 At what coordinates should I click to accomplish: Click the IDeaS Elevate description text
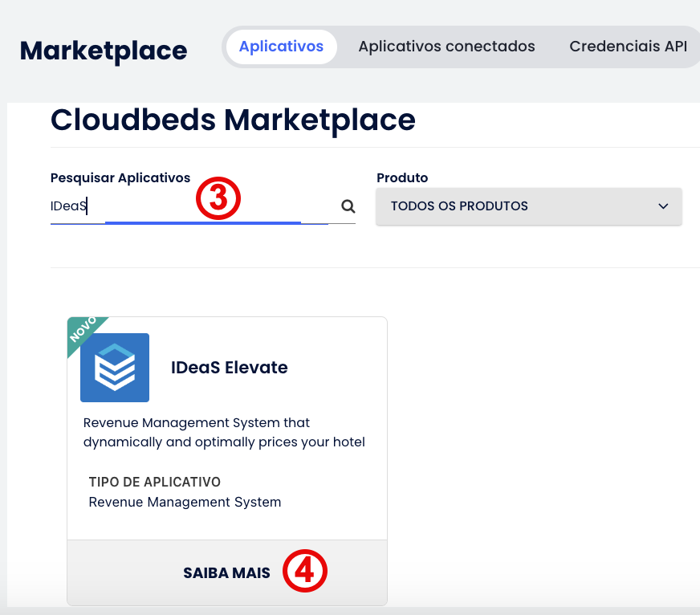[224, 432]
